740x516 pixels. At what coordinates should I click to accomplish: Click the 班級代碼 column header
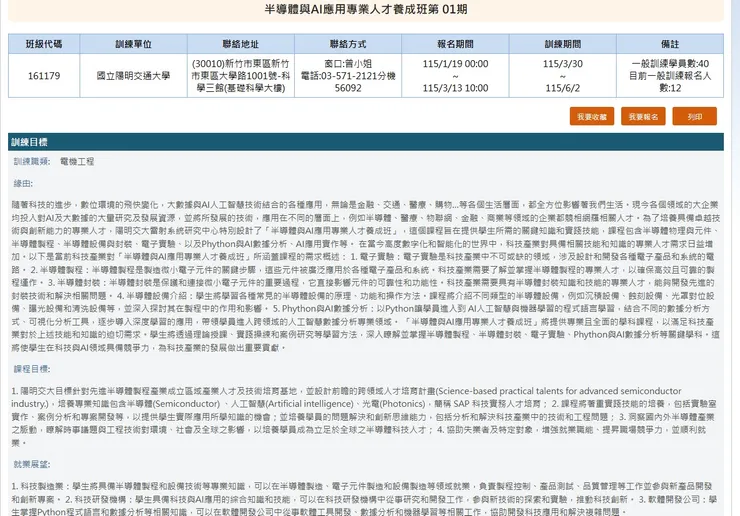(x=44, y=44)
